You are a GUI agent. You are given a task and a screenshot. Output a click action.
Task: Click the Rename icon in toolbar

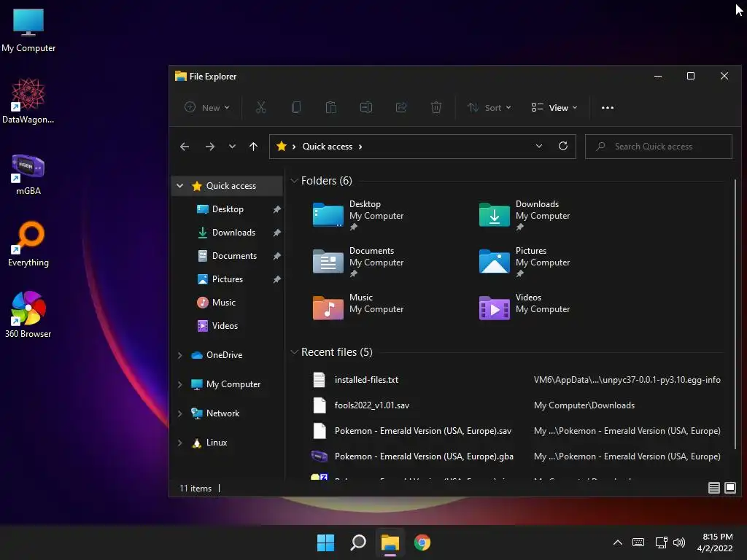pyautogui.click(x=366, y=108)
